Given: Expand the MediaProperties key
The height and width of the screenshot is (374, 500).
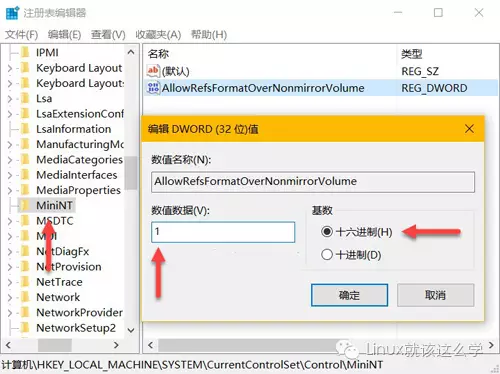Looking at the screenshot, I should pos(10,190).
